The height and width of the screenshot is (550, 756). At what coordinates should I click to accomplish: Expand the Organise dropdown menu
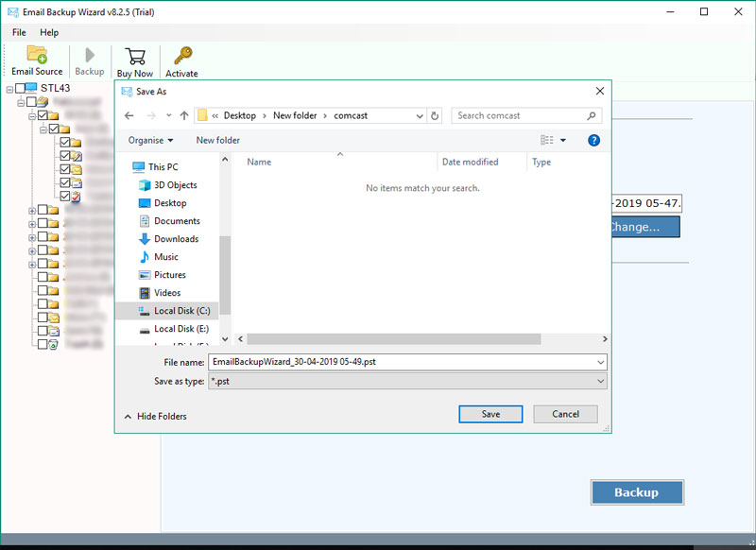tap(151, 140)
